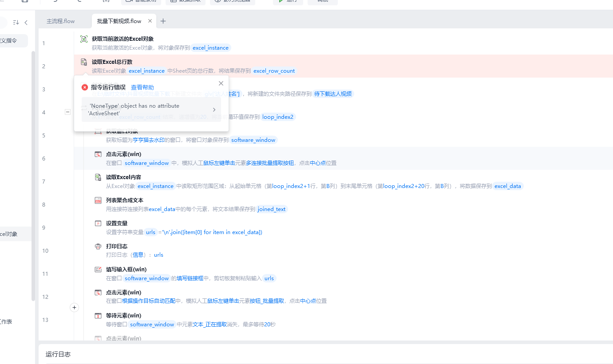Click the left panel vertical scrollbar

coord(33,176)
